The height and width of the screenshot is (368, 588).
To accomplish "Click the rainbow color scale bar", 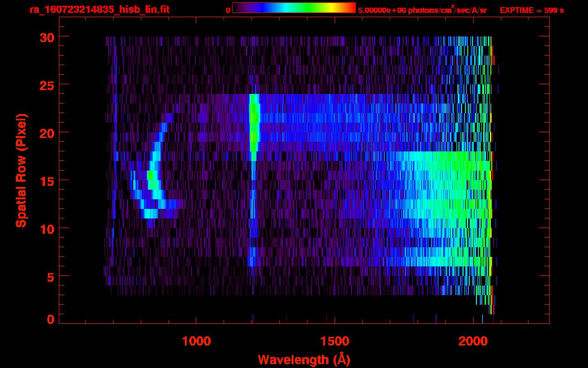I will tap(294, 8).
